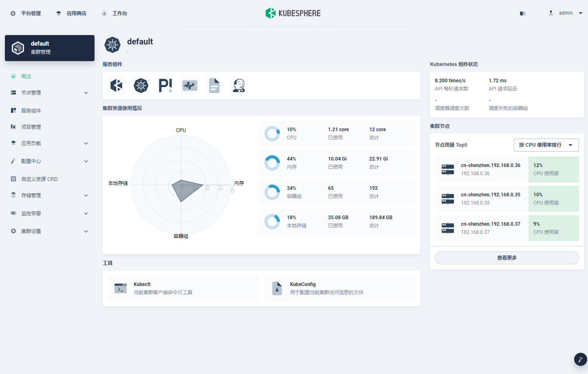Viewport: 588px width, 374px height.
Task: Click the 内存 usage donut chart
Action: (272, 163)
